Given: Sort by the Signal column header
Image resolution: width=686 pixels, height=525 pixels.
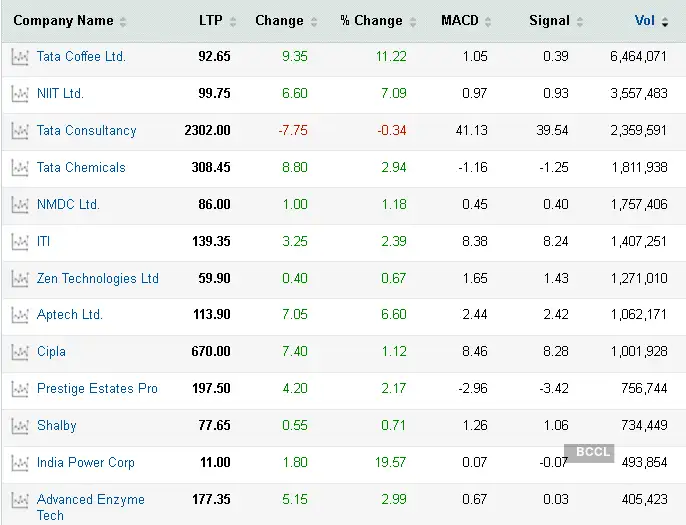Looking at the screenshot, I should [x=549, y=21].
